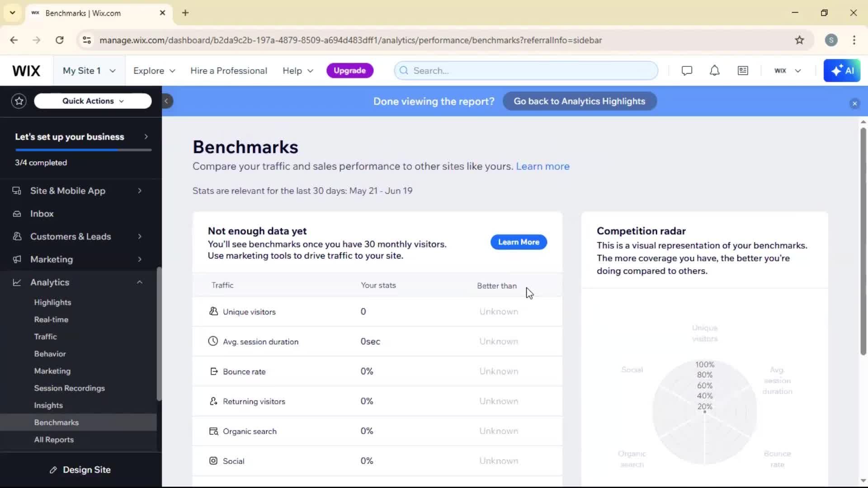Expand the Help menu

coord(298,71)
